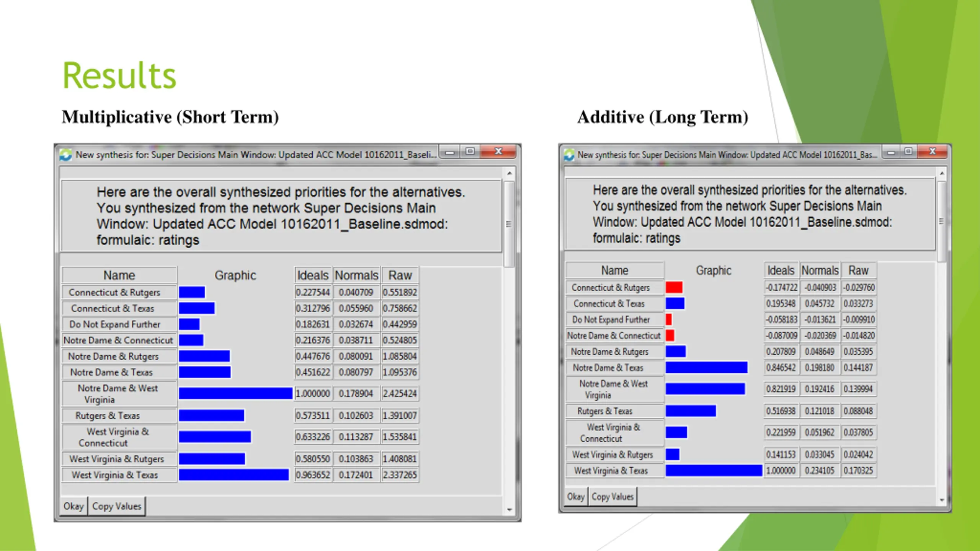Viewport: 980px width, 551px height.
Task: Click Raw column header in left window
Action: click(x=400, y=275)
